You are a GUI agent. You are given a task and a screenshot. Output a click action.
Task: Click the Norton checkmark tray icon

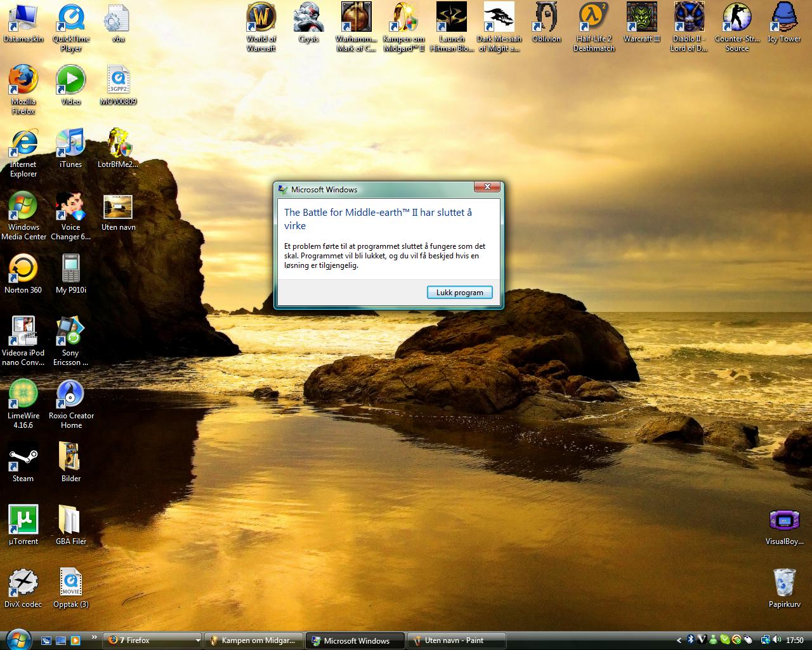pyautogui.click(x=737, y=640)
